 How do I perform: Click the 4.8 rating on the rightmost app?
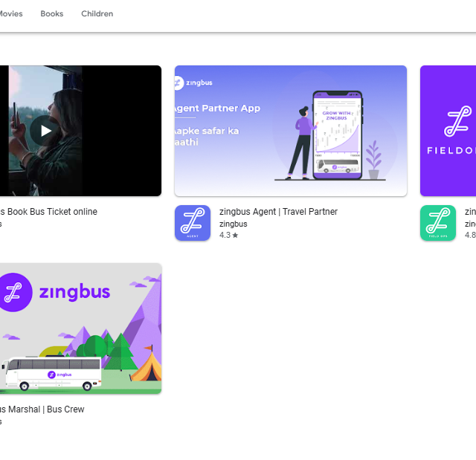[470, 235]
